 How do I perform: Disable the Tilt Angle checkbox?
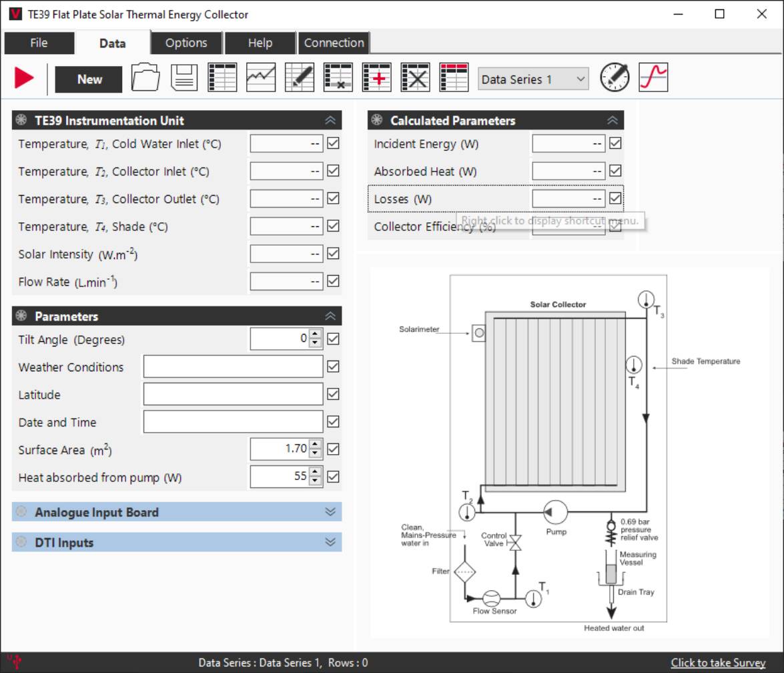point(333,339)
